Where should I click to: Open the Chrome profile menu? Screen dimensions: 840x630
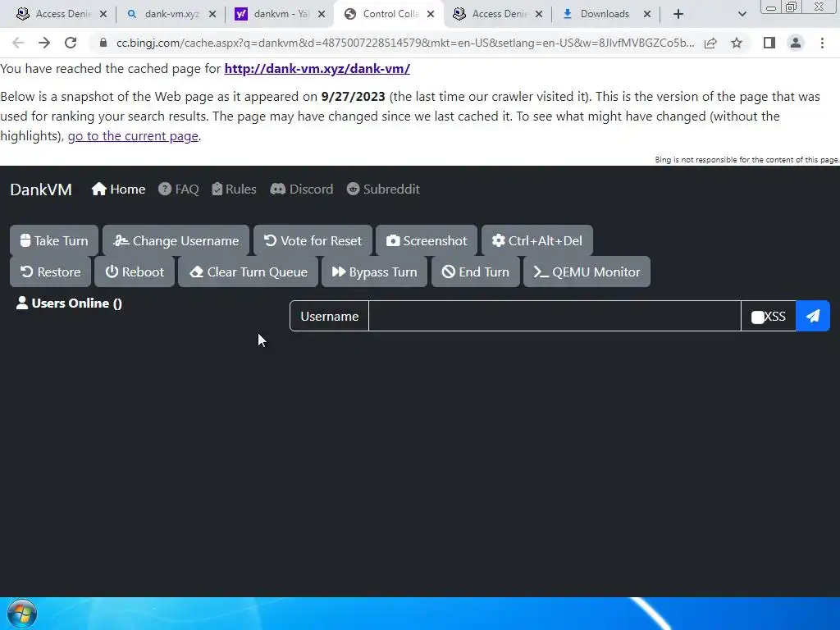(796, 43)
